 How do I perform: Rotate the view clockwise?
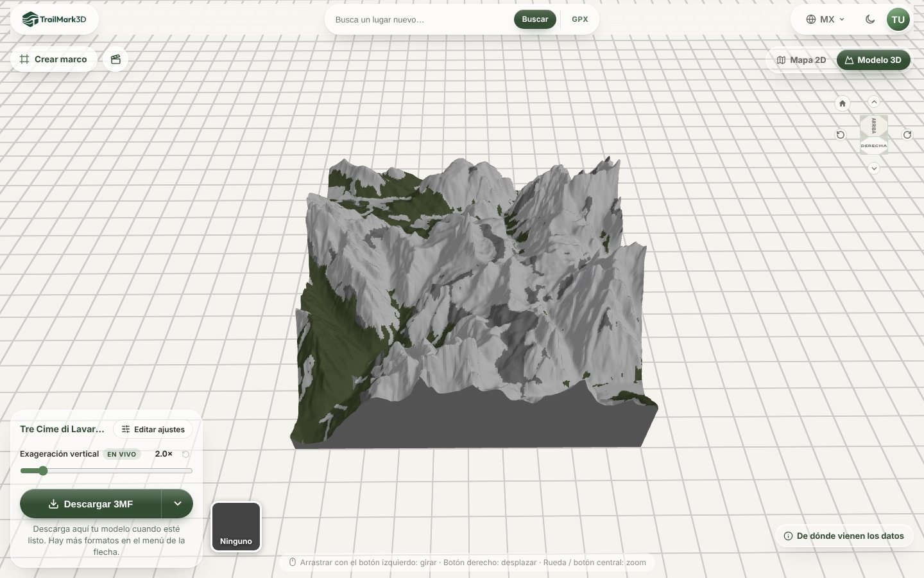click(x=907, y=135)
